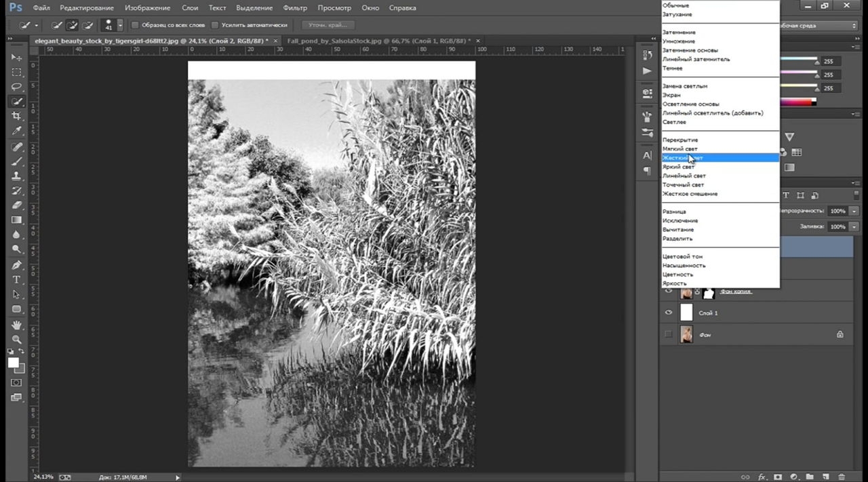The height and width of the screenshot is (482, 868).
Task: Switch to Fall_pond_by_SalsolaStock.jpg document tab
Action: click(x=378, y=41)
